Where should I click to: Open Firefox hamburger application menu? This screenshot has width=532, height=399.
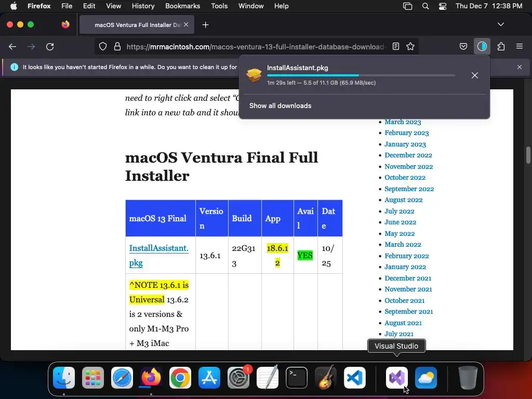pos(520,46)
